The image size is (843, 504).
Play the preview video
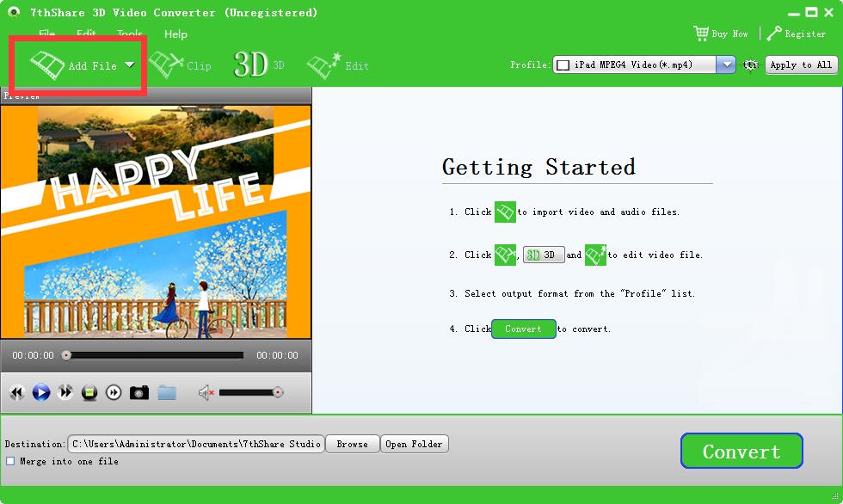(x=41, y=392)
